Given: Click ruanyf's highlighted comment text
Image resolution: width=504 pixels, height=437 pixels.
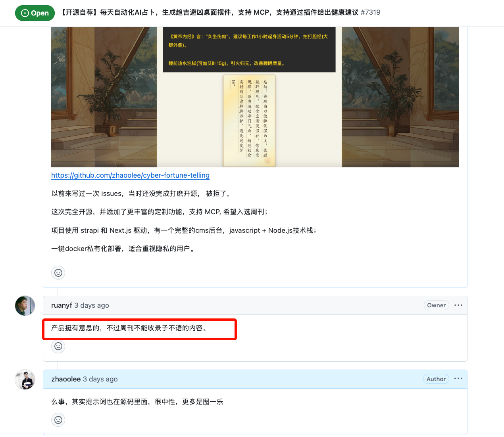Looking at the screenshot, I should 130,328.
